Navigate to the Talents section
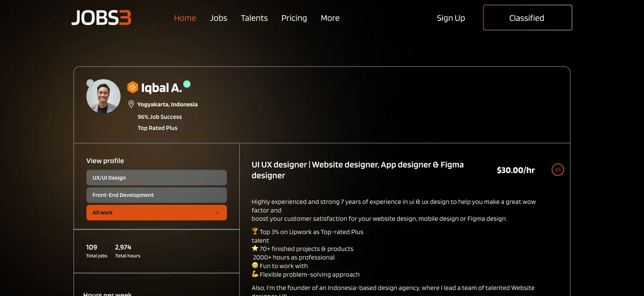 coord(254,18)
